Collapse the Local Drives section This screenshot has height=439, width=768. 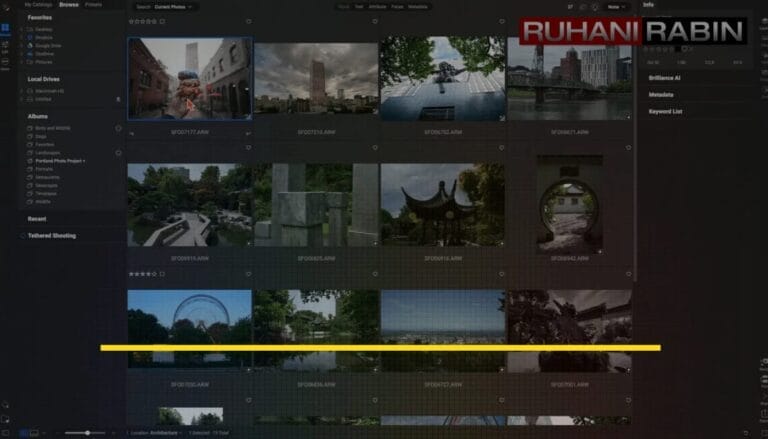(x=44, y=79)
